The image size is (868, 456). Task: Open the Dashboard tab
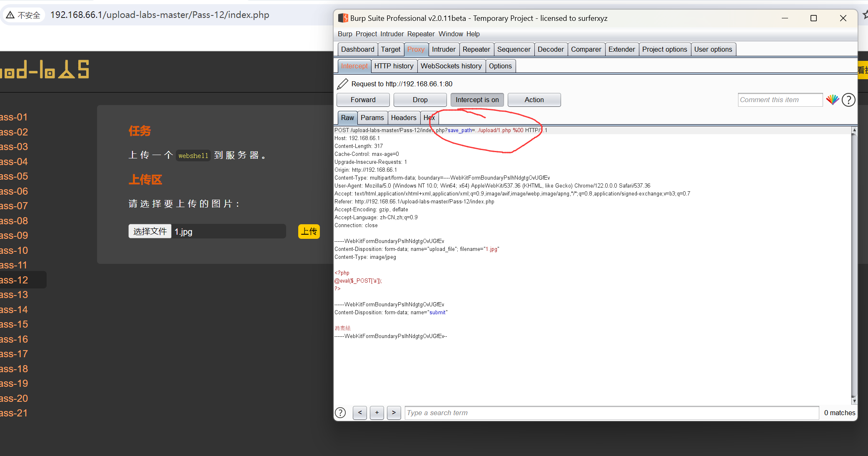[x=358, y=50]
